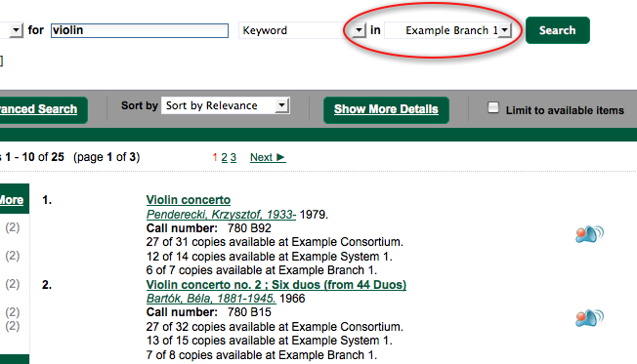Click into the search field containing violin

(140, 30)
